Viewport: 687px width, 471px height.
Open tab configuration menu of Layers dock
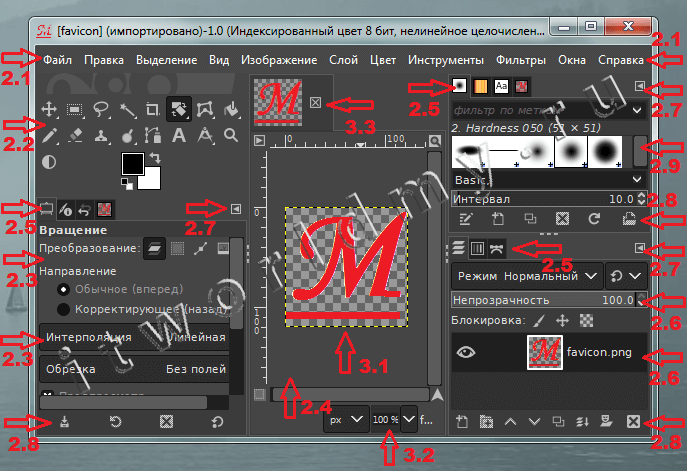[x=640, y=248]
